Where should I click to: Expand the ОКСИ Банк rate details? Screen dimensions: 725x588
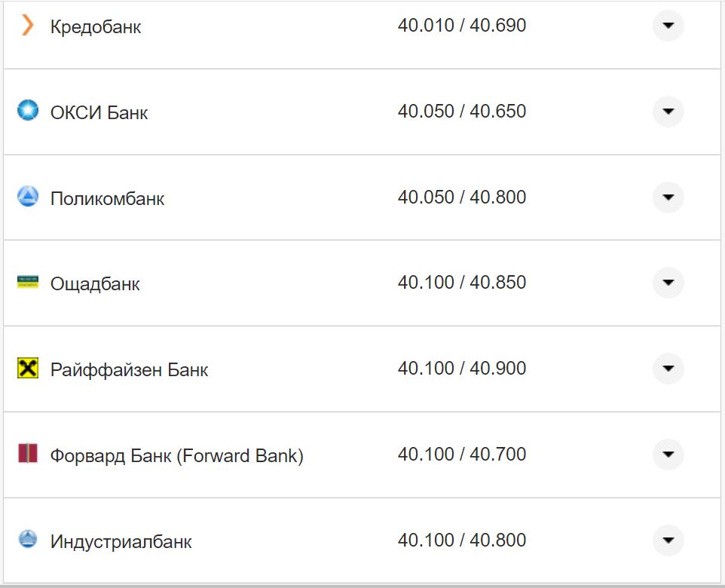point(668,112)
